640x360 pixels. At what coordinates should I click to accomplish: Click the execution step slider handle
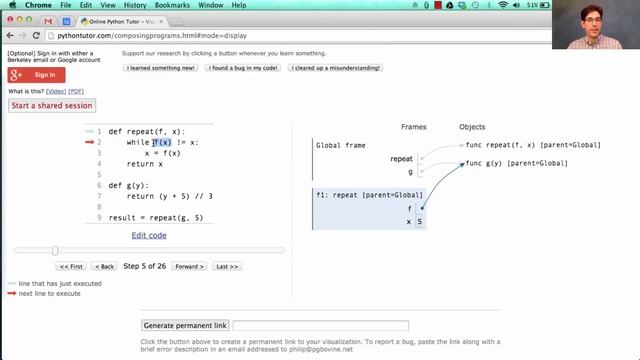(x=55, y=250)
